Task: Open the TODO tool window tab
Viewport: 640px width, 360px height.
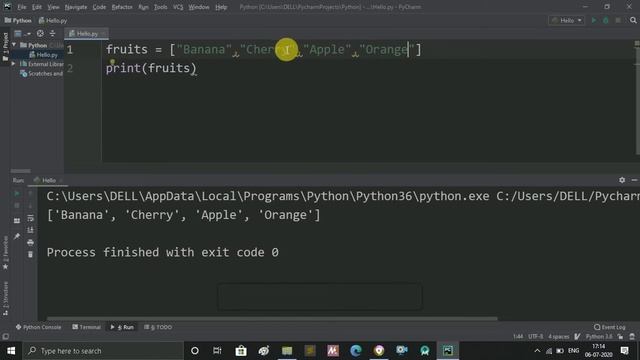Action: tap(158, 327)
